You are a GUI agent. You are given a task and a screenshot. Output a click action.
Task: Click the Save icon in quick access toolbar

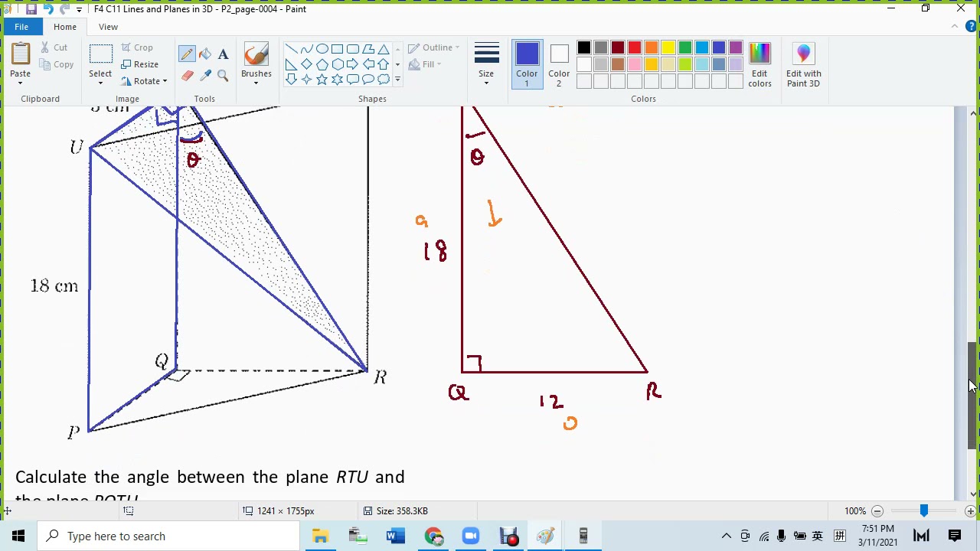(x=31, y=9)
